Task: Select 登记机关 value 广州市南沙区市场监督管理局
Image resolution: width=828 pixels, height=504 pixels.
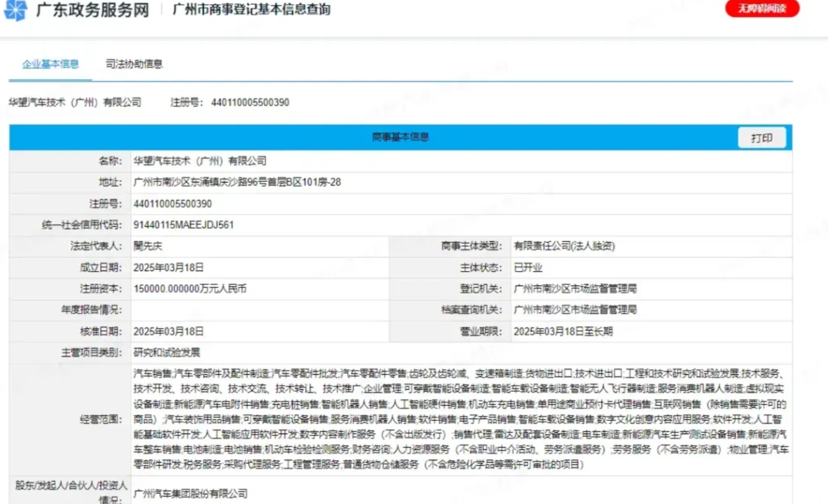Action: coord(575,289)
